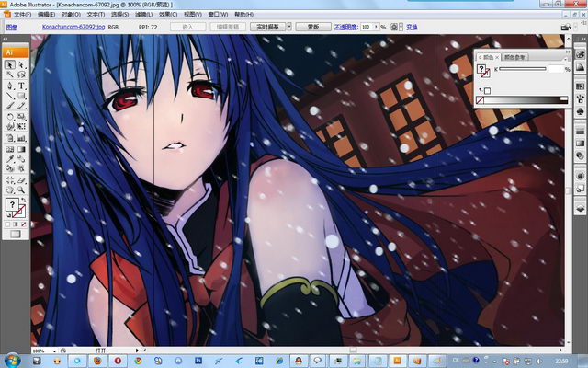
Task: Click the opacity 100 input field
Action: pyautogui.click(x=367, y=27)
